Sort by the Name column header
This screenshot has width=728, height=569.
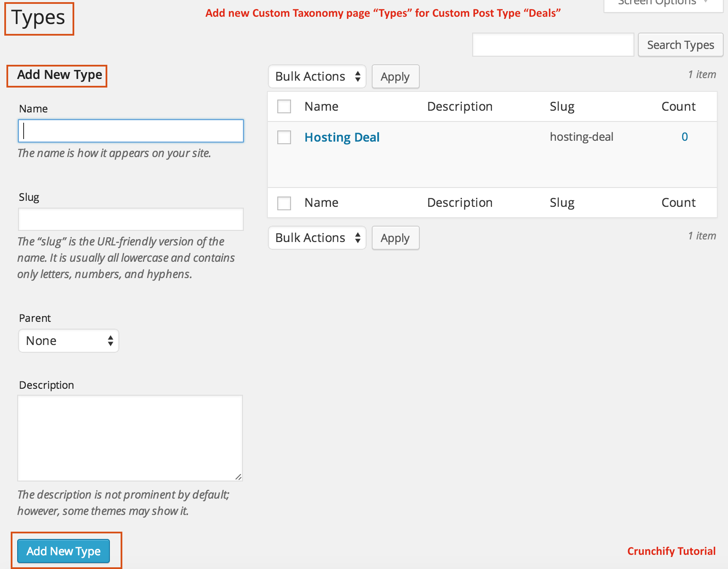tap(321, 106)
